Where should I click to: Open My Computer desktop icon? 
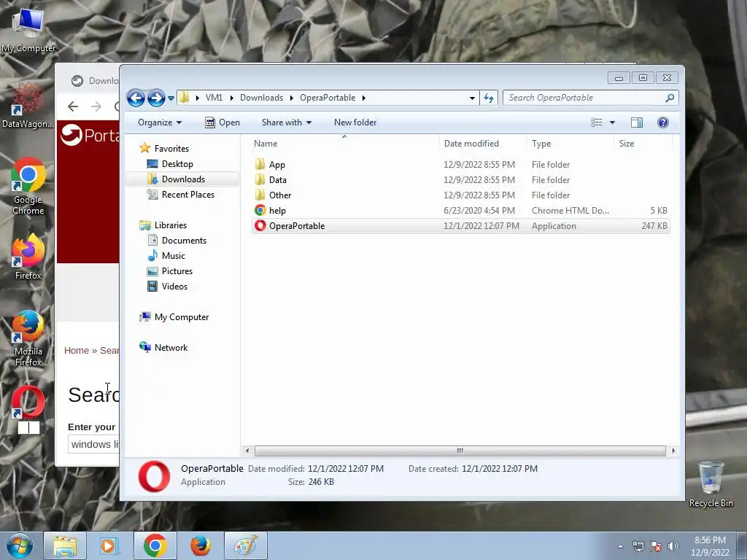click(x=28, y=29)
